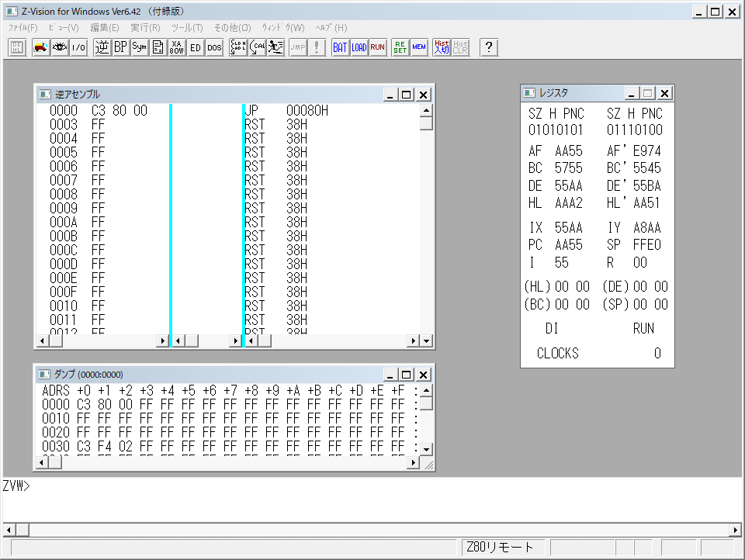Click the LOAD toolbar icon
Image resolution: width=745 pixels, height=560 pixels.
359,47
